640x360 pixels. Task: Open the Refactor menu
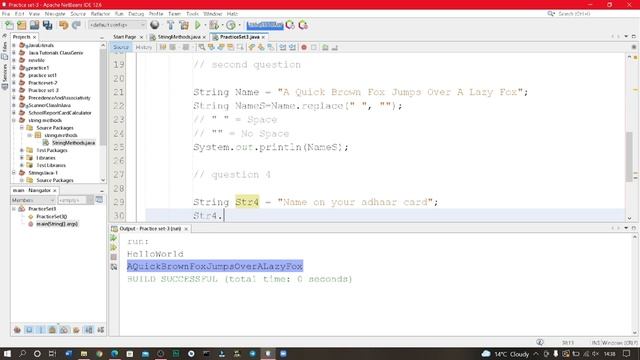pos(100,13)
